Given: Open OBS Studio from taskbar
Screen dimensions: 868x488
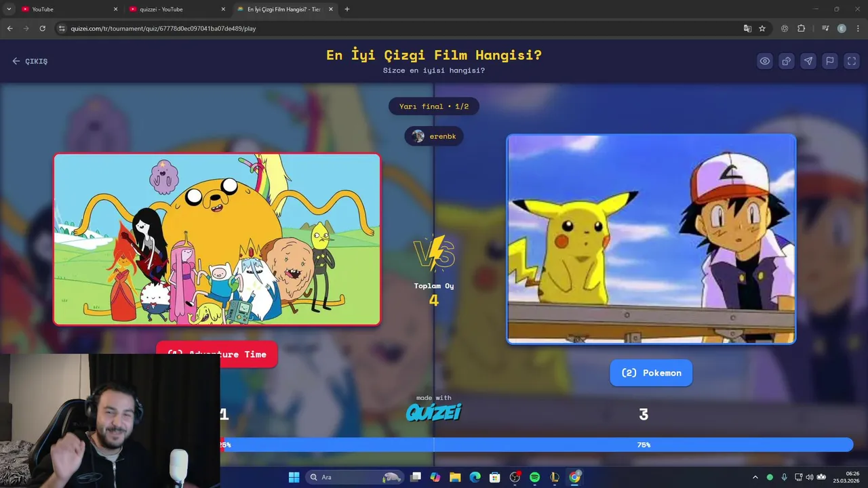Looking at the screenshot, I should click(515, 477).
